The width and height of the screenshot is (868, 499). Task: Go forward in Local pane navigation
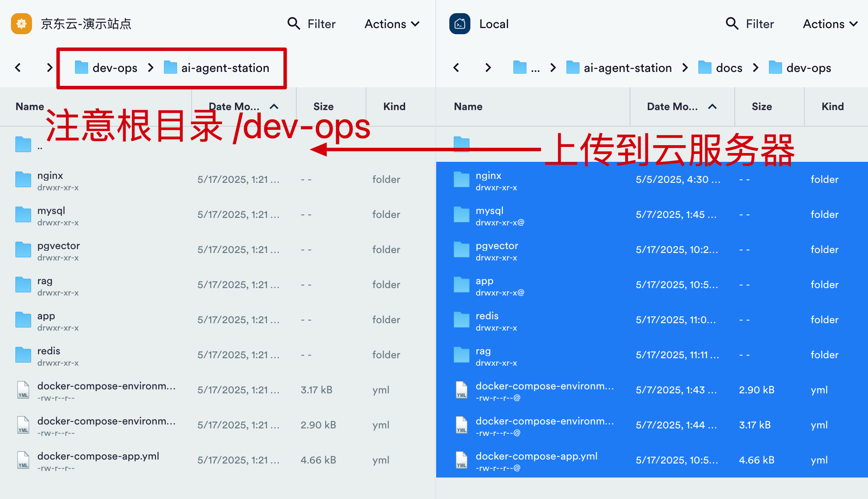488,68
